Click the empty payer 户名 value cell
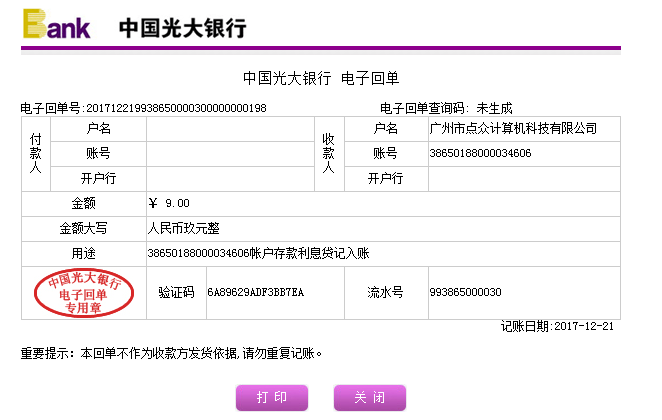 (231, 129)
